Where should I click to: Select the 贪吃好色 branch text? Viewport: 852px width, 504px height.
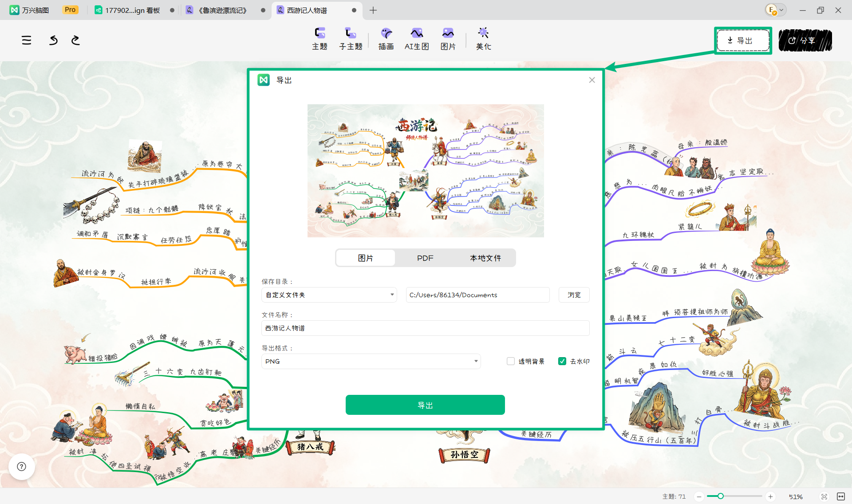coord(215,422)
